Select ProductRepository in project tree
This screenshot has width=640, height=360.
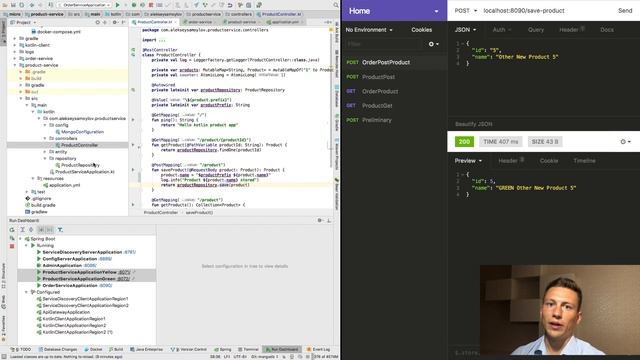tap(77, 165)
